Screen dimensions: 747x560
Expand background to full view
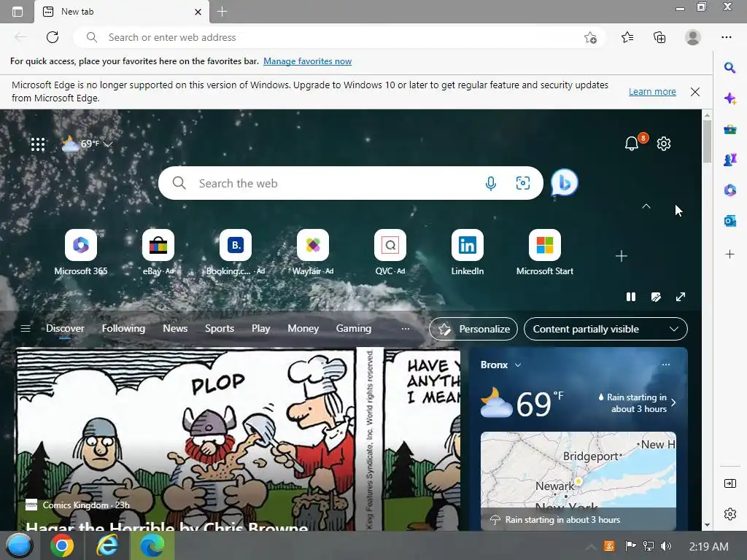[x=681, y=297]
